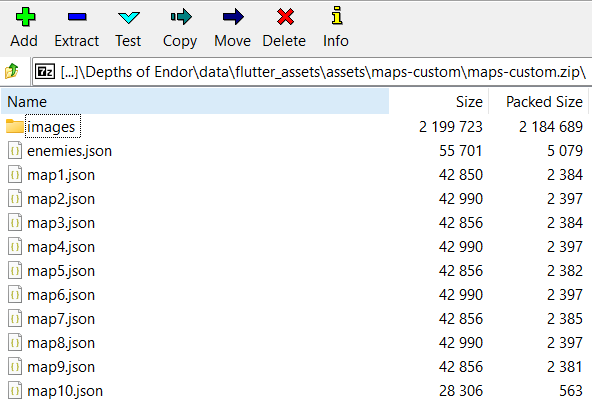The image size is (592, 408).
Task: Click the 7z icon in address bar
Action: [x=45, y=71]
